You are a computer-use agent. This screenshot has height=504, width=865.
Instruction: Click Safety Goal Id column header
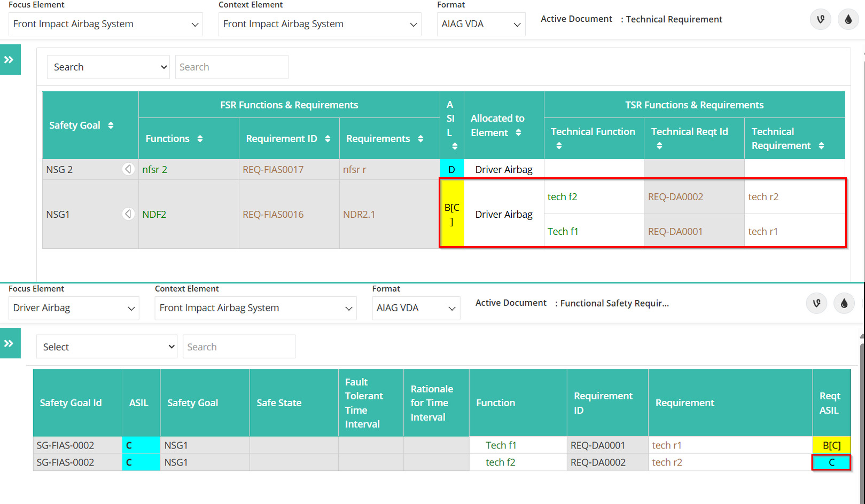click(77, 403)
